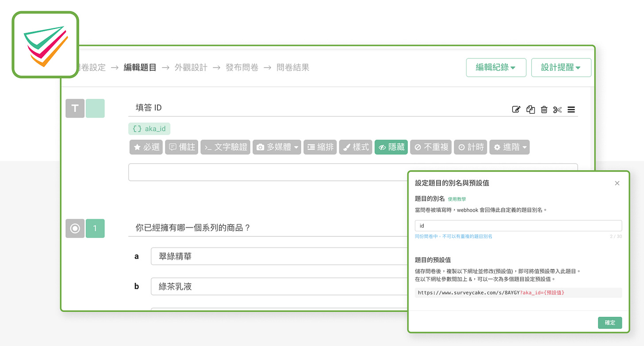Viewport: 644px width, 346px height.
Task: Delete the 填答 ID question
Action: (544, 109)
